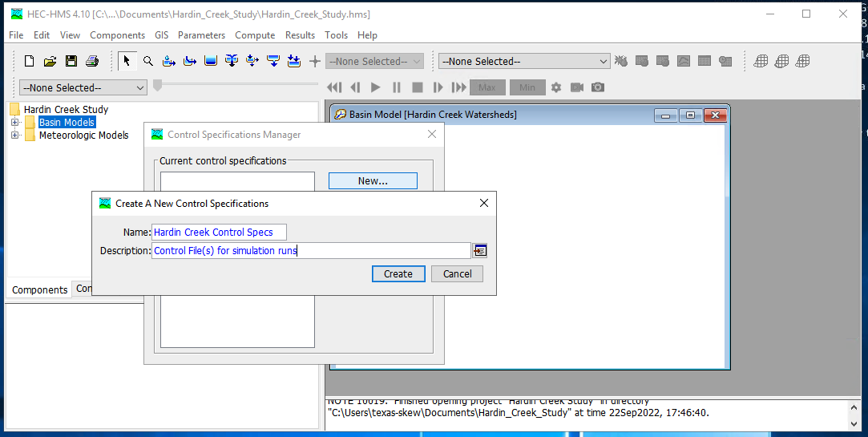The image size is (868, 437).
Task: Open the GIS menu
Action: pos(162,35)
